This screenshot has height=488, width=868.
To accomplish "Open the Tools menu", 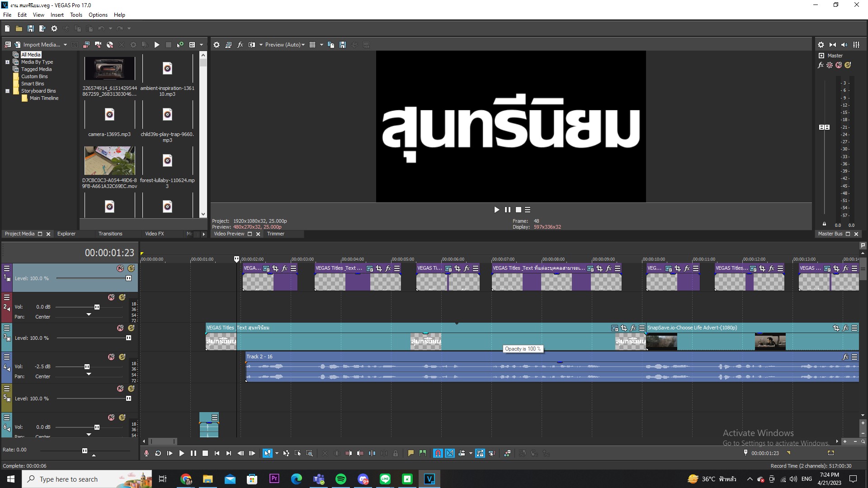I will pos(76,15).
